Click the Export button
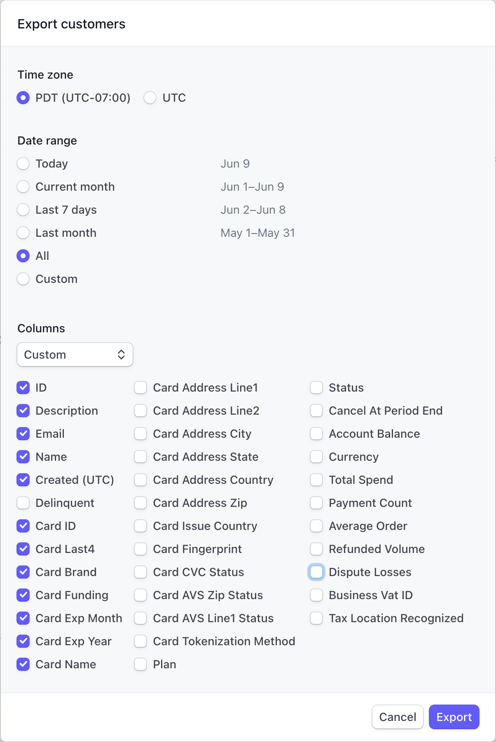 pos(454,717)
